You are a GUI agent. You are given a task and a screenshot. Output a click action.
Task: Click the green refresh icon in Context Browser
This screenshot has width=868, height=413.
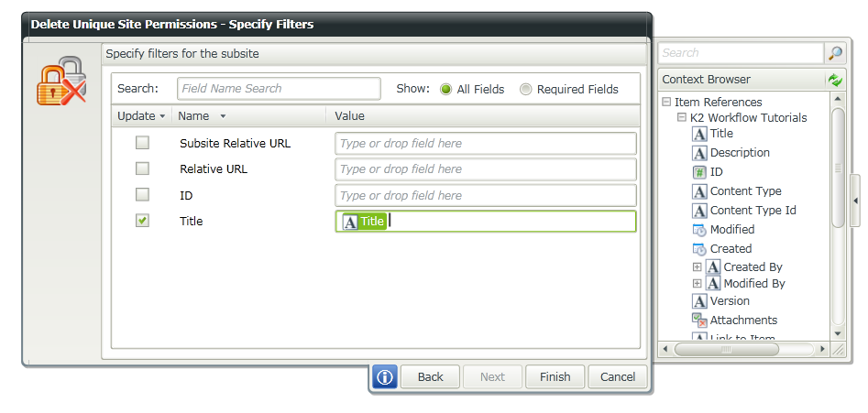[835, 80]
